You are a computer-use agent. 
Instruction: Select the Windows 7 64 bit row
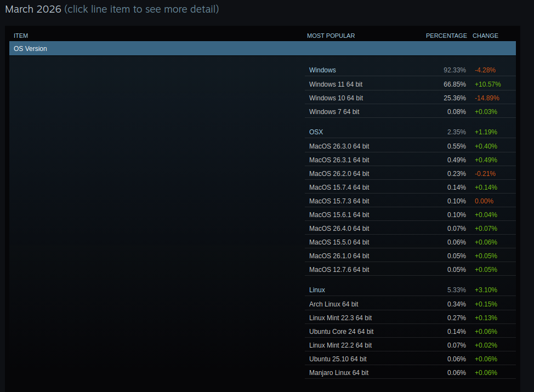click(410, 111)
